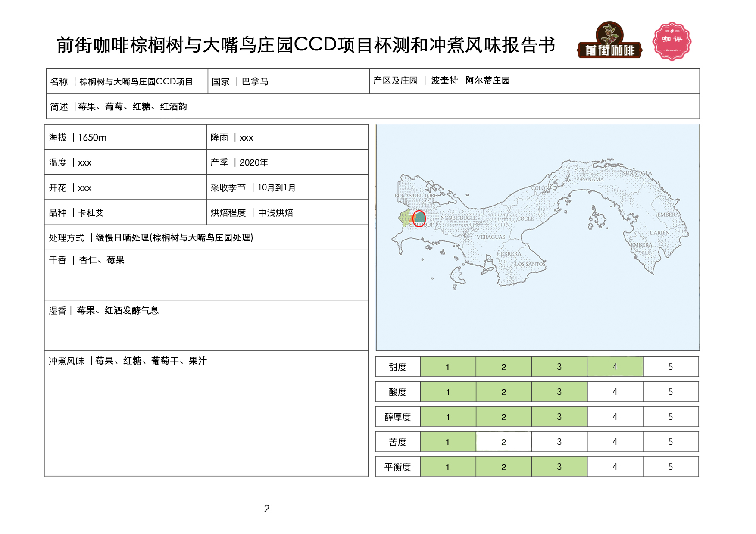Pick body (醇厚度) rating 4 cell
This screenshot has width=756, height=534.
[x=615, y=417]
